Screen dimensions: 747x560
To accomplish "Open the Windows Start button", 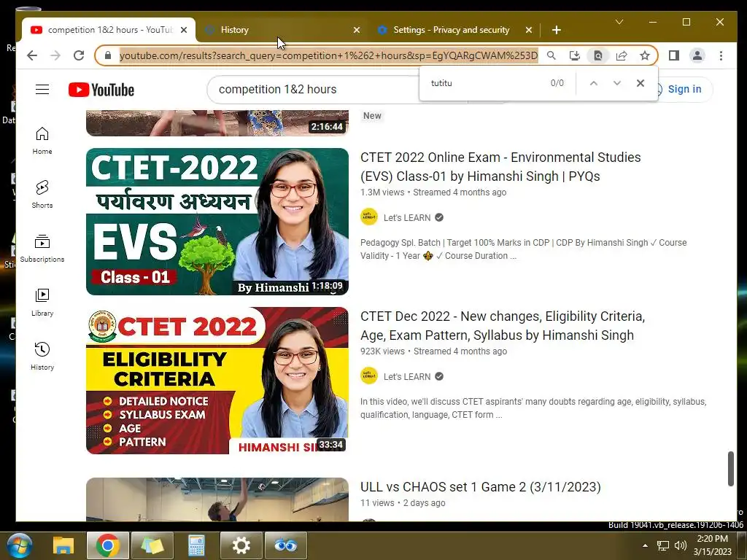I will [19, 545].
